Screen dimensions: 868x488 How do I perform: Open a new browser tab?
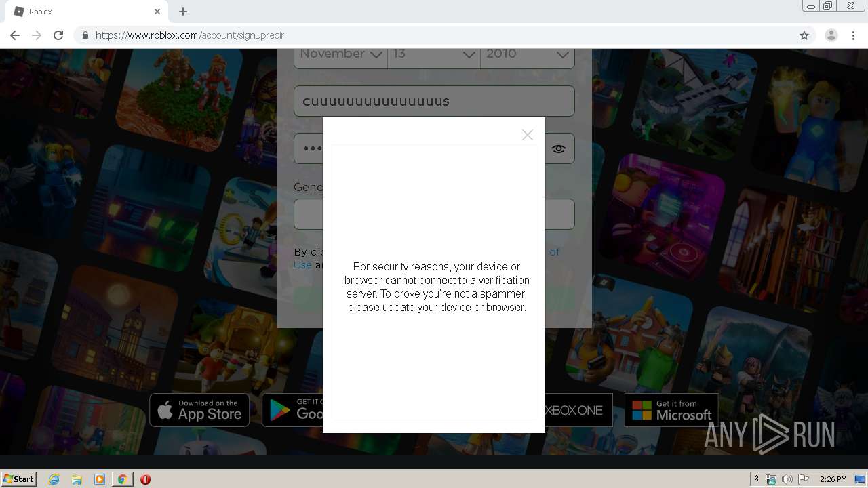click(183, 12)
